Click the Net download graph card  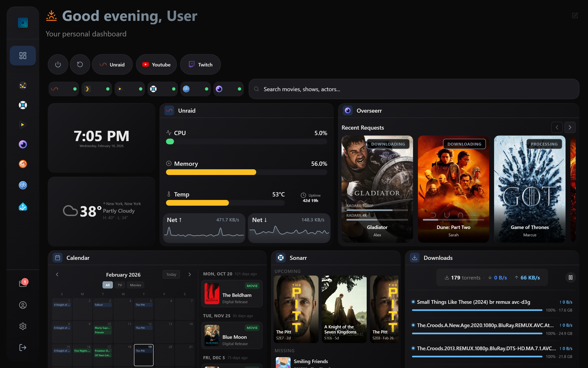289,228
